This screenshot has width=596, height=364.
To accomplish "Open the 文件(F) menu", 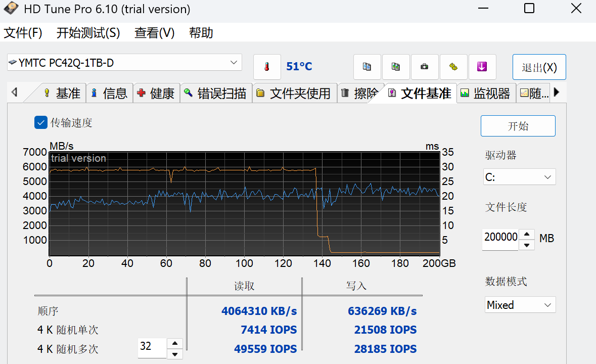I will coord(23,33).
